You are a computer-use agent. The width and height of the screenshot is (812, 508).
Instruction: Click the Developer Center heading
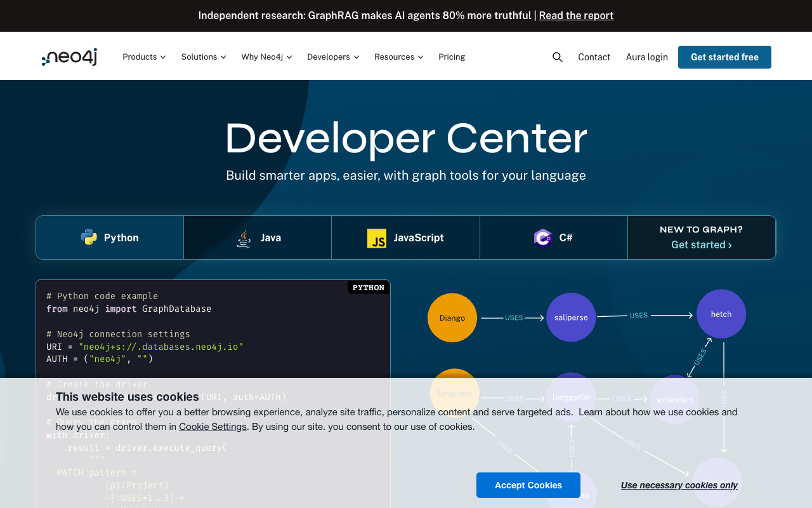[x=406, y=138]
